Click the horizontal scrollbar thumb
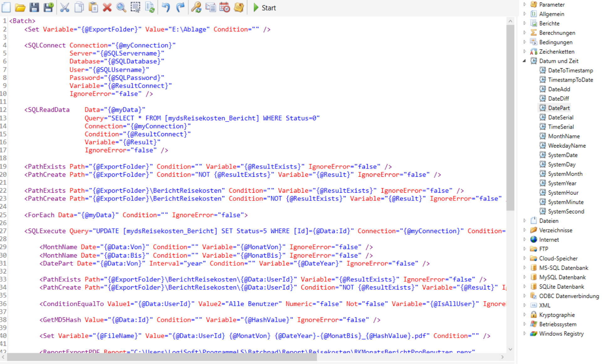 (161, 357)
